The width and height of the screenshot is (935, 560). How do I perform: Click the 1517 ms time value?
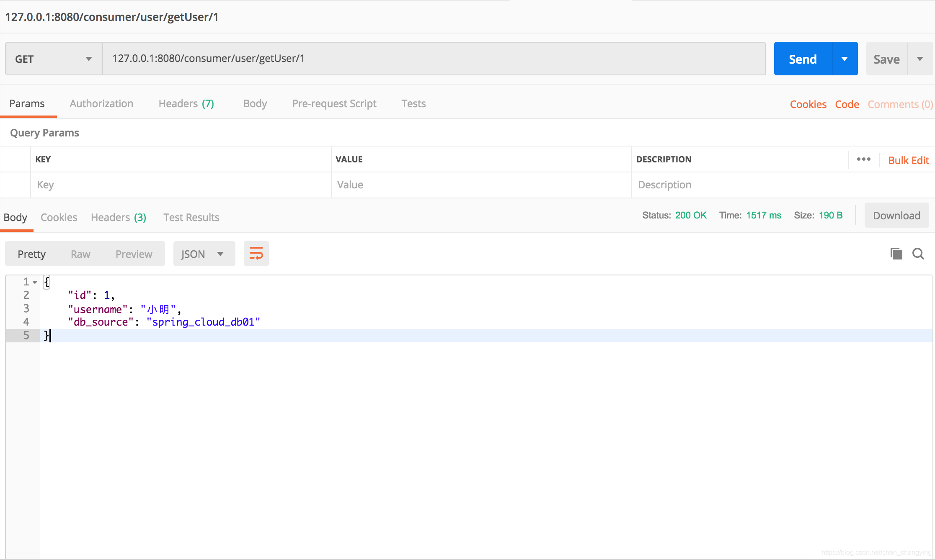(764, 215)
